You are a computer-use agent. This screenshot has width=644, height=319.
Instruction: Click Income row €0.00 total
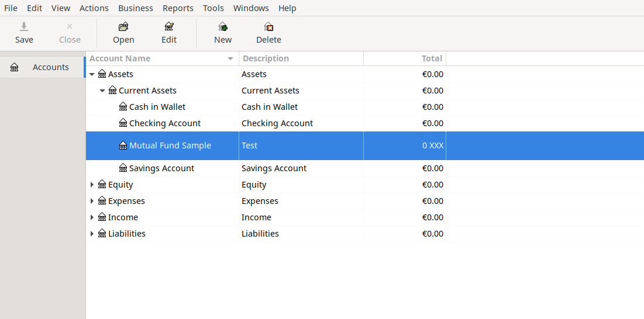[433, 217]
